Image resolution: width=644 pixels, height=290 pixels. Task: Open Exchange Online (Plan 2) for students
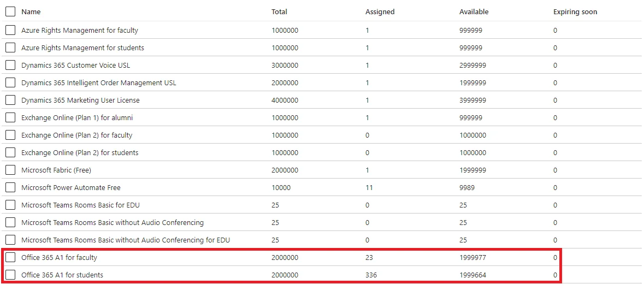tap(80, 152)
